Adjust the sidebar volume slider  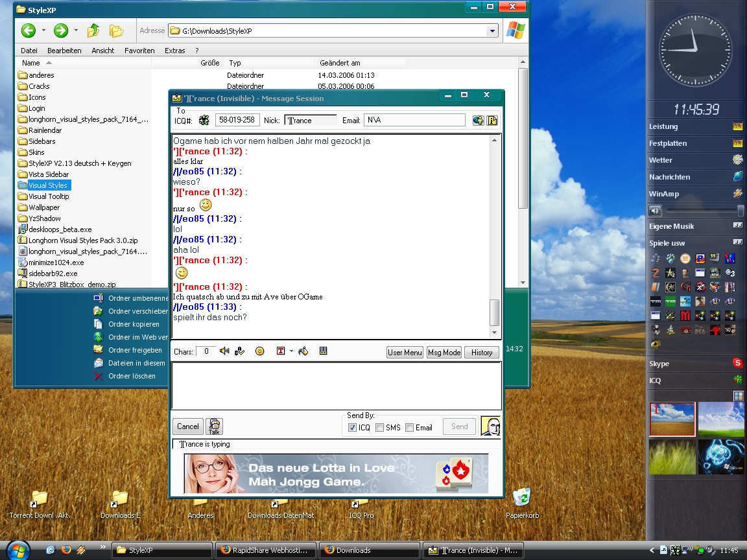[741, 210]
